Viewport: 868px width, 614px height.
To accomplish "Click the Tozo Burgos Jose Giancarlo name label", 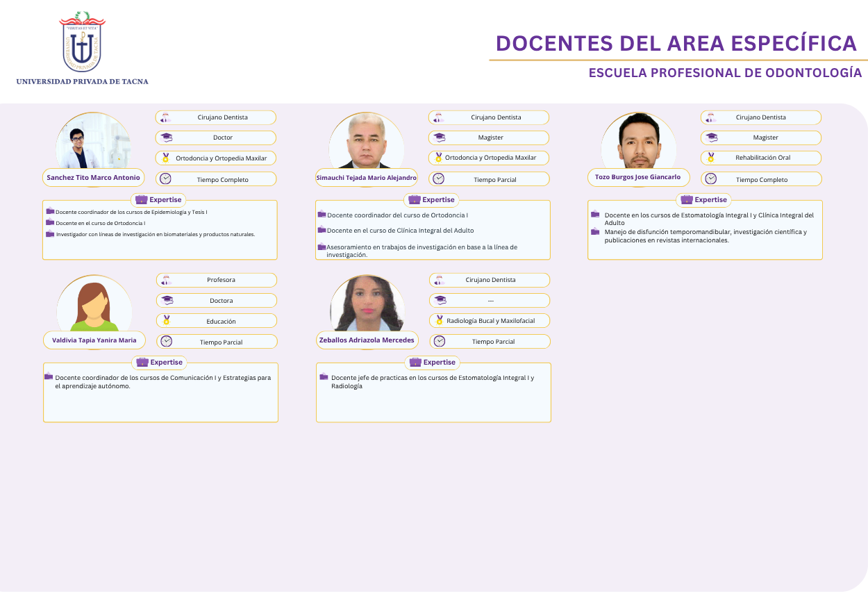I will pos(637,177).
